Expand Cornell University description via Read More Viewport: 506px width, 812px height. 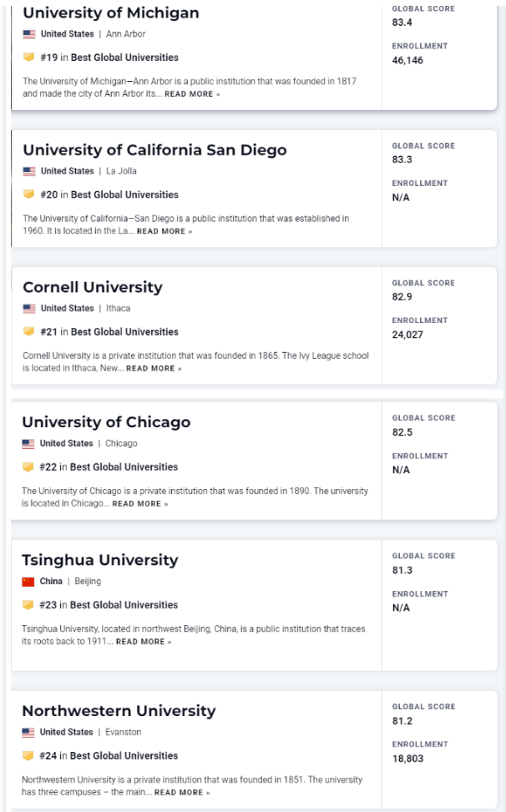tap(154, 368)
